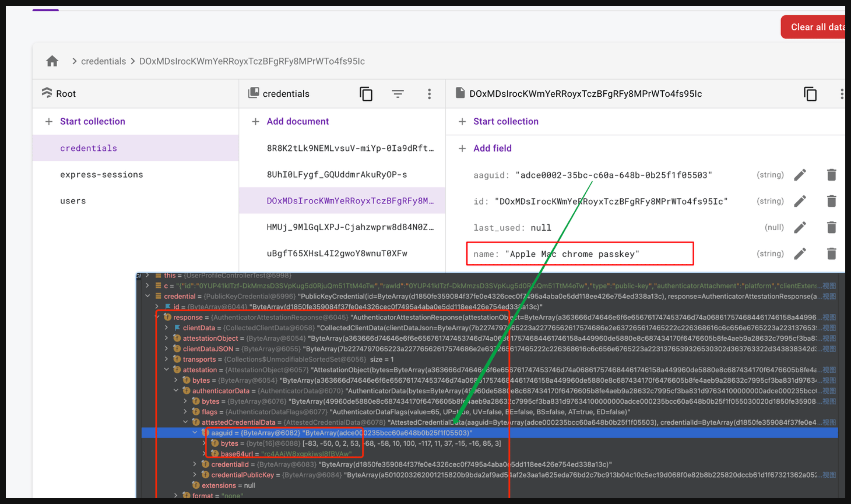The width and height of the screenshot is (851, 504).
Task: Edit the aaguid field pencil icon
Action: tap(800, 175)
